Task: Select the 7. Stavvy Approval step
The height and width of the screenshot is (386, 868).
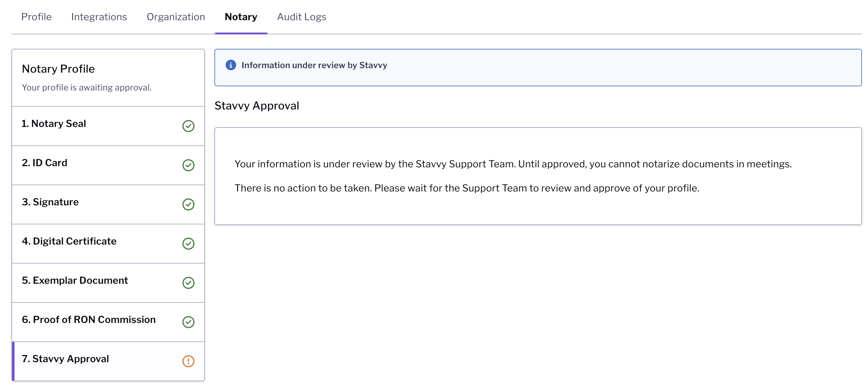Action: coord(108,362)
